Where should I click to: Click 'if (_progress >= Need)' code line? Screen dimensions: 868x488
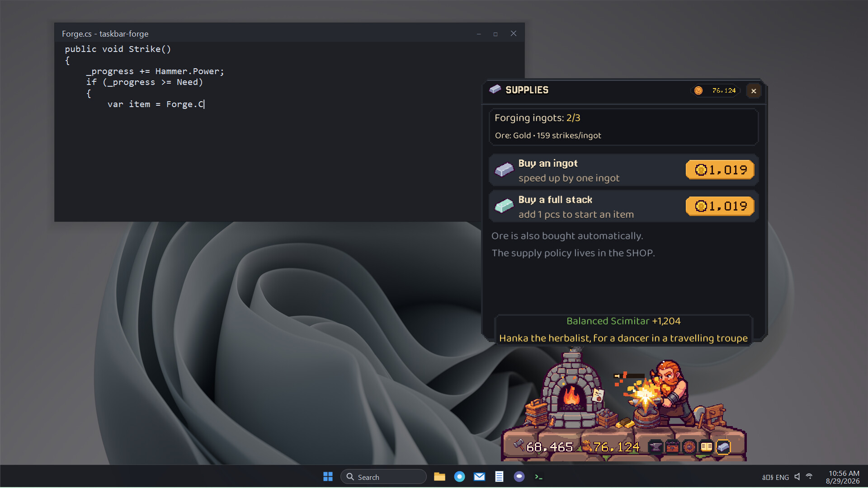[145, 82]
